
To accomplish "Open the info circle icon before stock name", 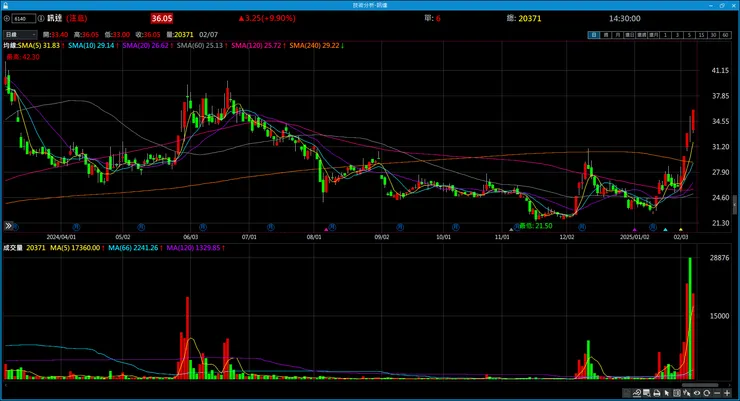I will coord(41,18).
